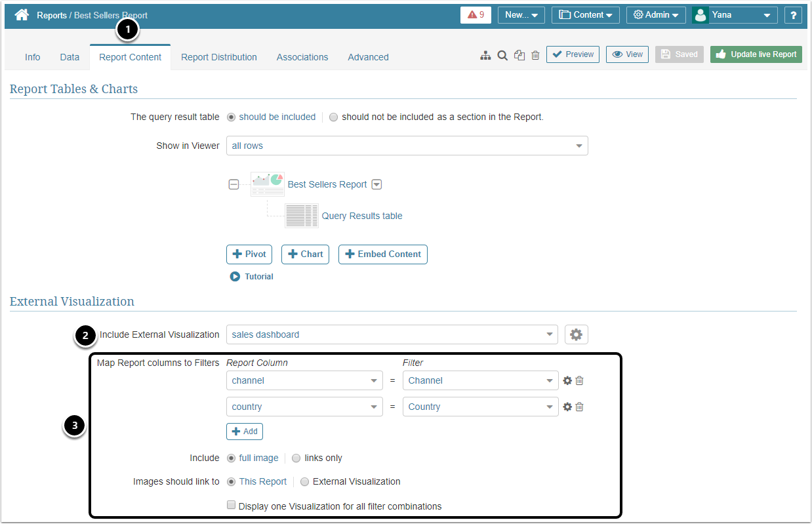This screenshot has width=812, height=524.
Task: Switch to the Info tab
Action: point(33,57)
